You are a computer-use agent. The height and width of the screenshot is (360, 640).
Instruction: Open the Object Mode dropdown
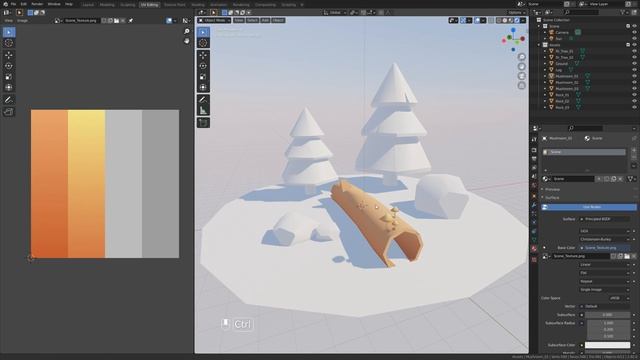pos(214,20)
